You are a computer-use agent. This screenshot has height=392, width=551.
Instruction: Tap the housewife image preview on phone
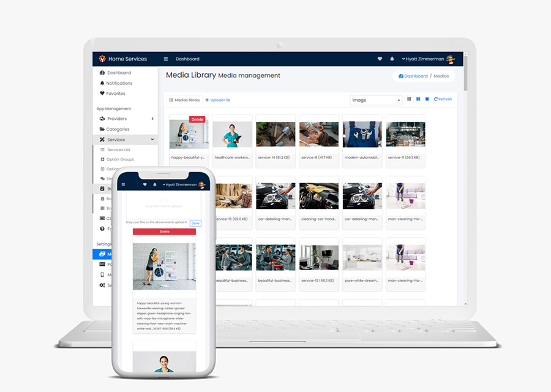[165, 266]
